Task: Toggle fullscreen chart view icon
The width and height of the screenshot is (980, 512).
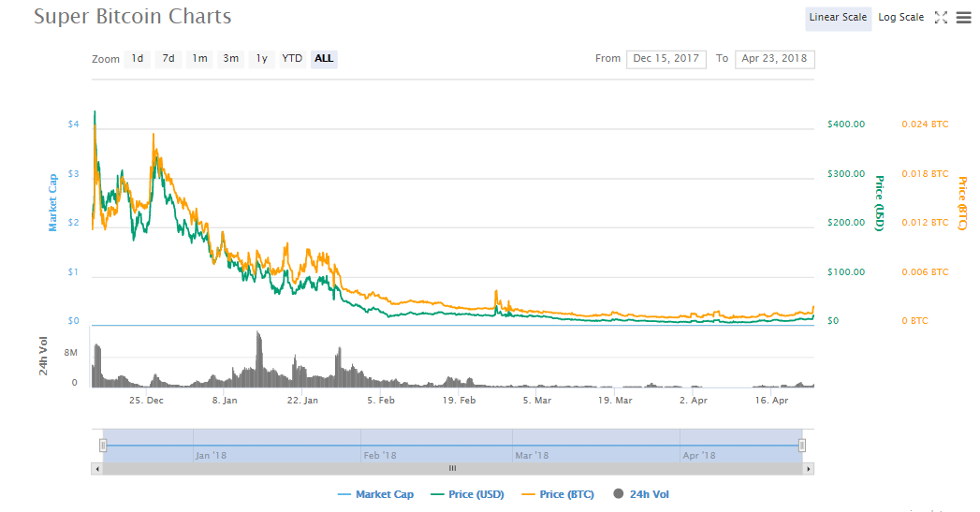Action: click(x=942, y=18)
